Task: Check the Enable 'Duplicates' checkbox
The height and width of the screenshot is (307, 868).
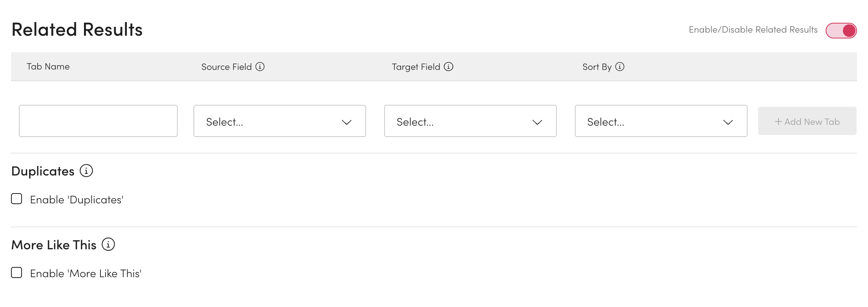Action: [16, 199]
